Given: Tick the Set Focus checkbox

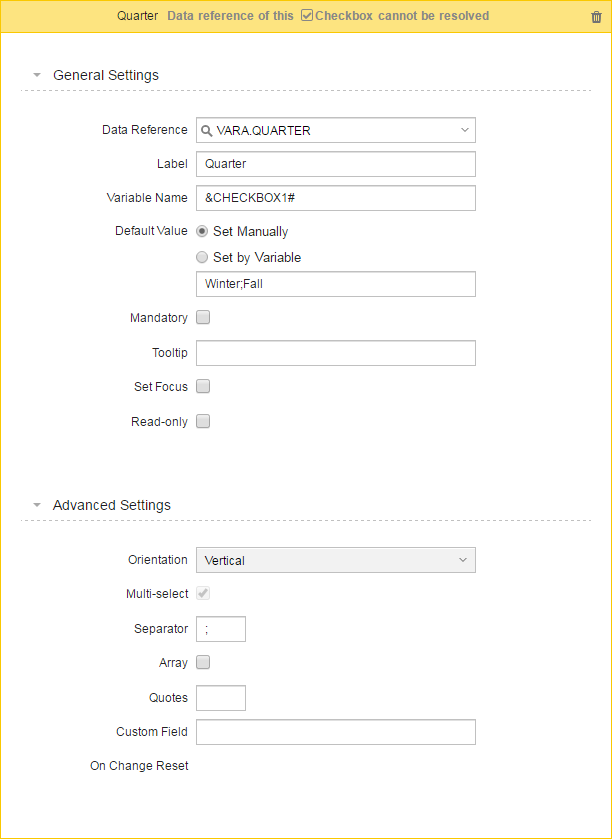Looking at the screenshot, I should pos(203,386).
